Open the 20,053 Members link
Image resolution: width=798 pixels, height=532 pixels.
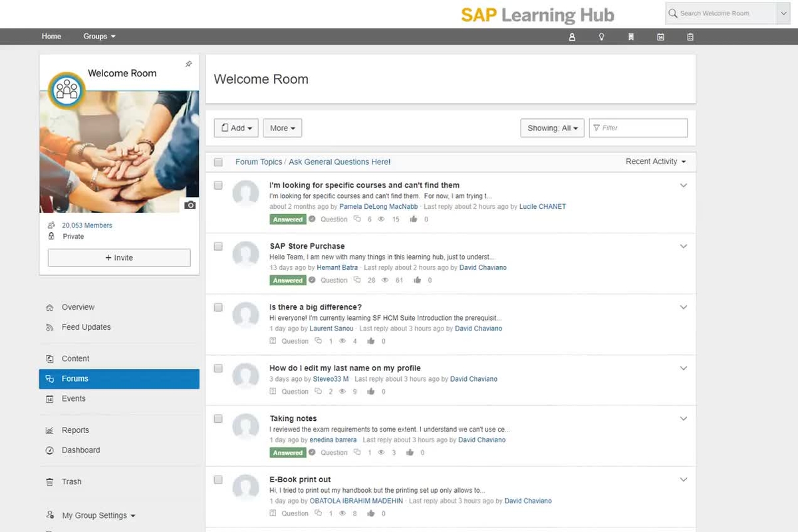tap(87, 225)
